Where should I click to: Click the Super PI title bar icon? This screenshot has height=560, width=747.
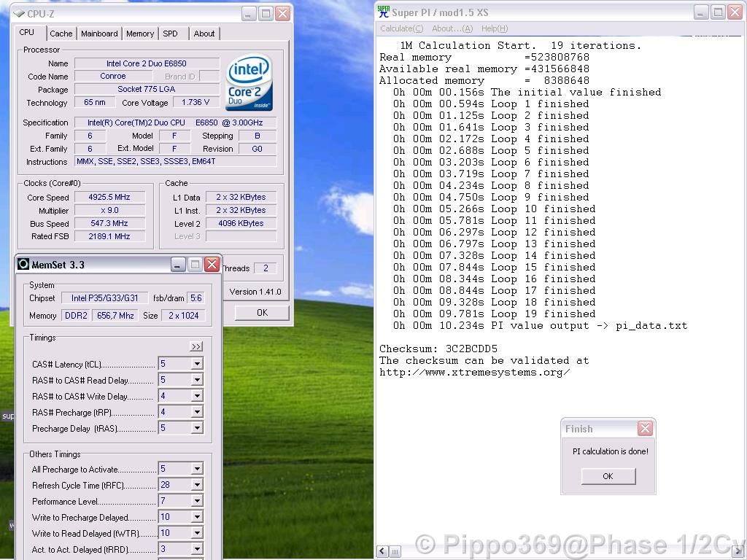coord(384,12)
